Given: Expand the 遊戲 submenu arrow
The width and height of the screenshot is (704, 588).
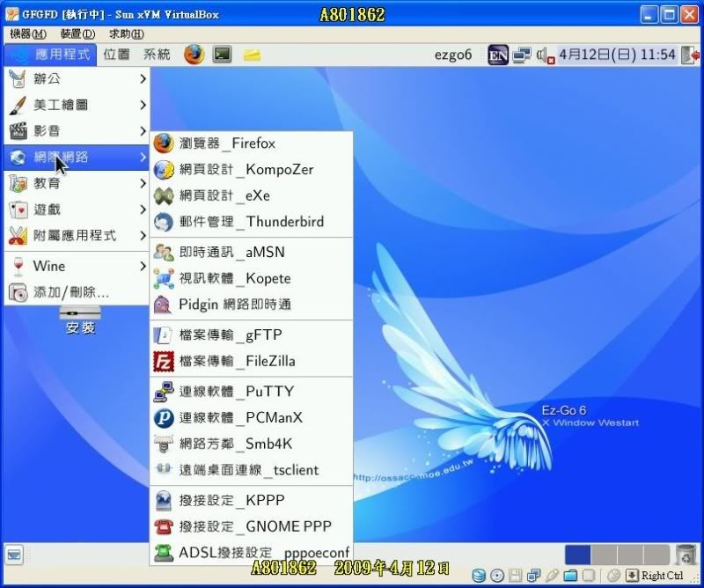Looking at the screenshot, I should coord(143,209).
